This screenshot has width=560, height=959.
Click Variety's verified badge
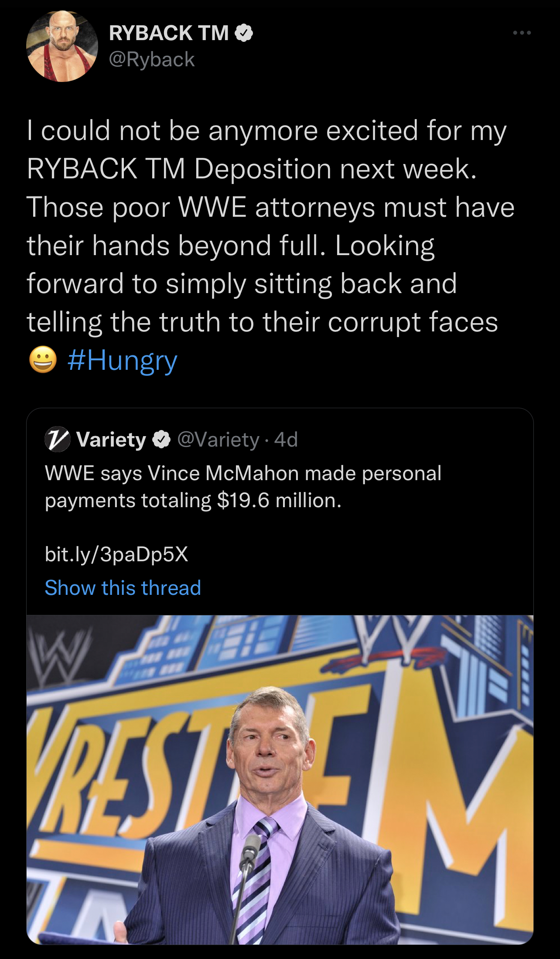coord(161,440)
